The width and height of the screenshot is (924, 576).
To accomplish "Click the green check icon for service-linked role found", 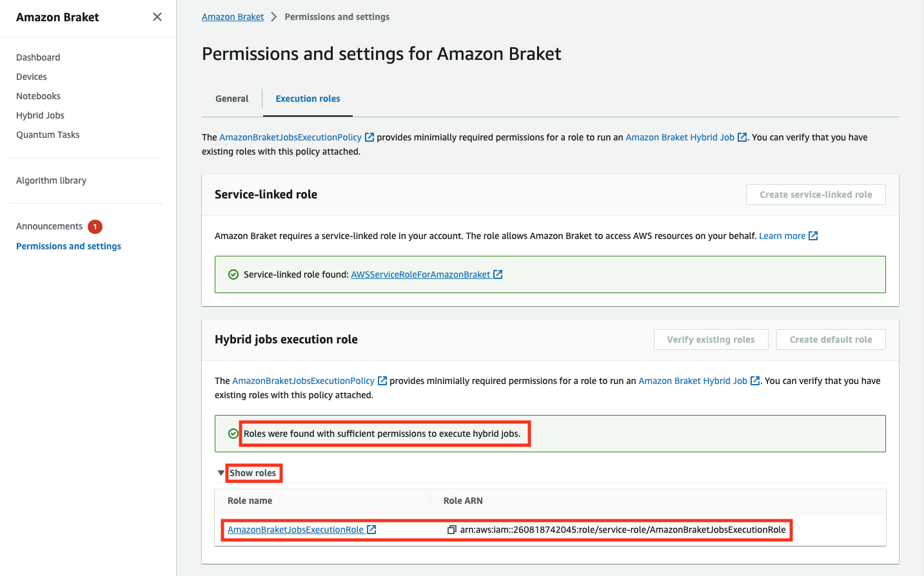I will [233, 274].
